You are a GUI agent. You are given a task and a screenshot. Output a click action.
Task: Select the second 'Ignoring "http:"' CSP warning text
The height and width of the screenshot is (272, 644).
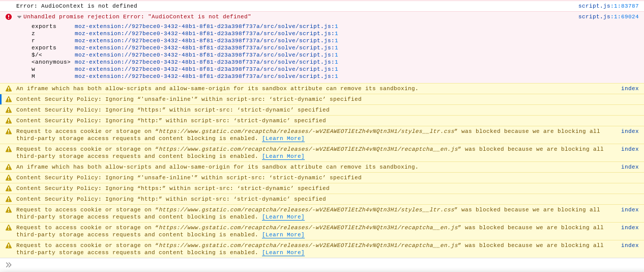tap(171, 199)
